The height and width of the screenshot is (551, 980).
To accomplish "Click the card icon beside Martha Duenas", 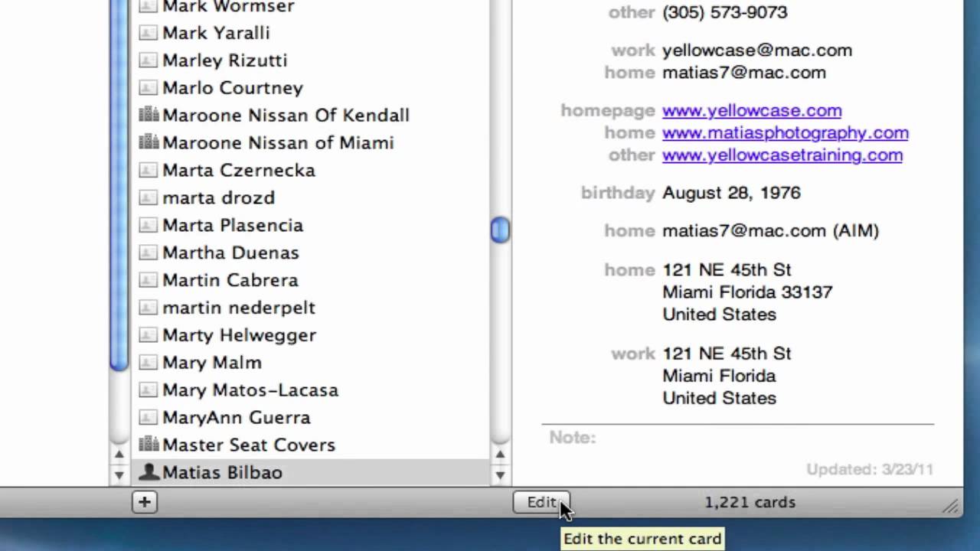I will 149,253.
